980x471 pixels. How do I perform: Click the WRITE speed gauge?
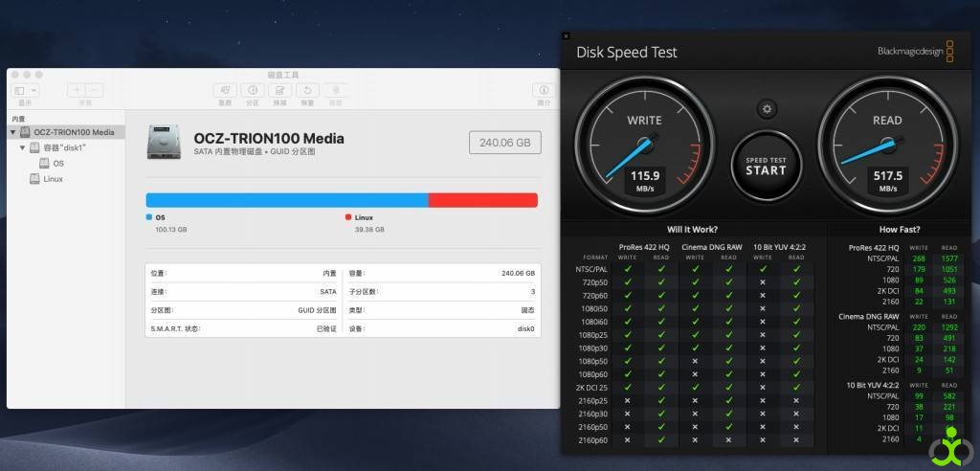coord(644,145)
